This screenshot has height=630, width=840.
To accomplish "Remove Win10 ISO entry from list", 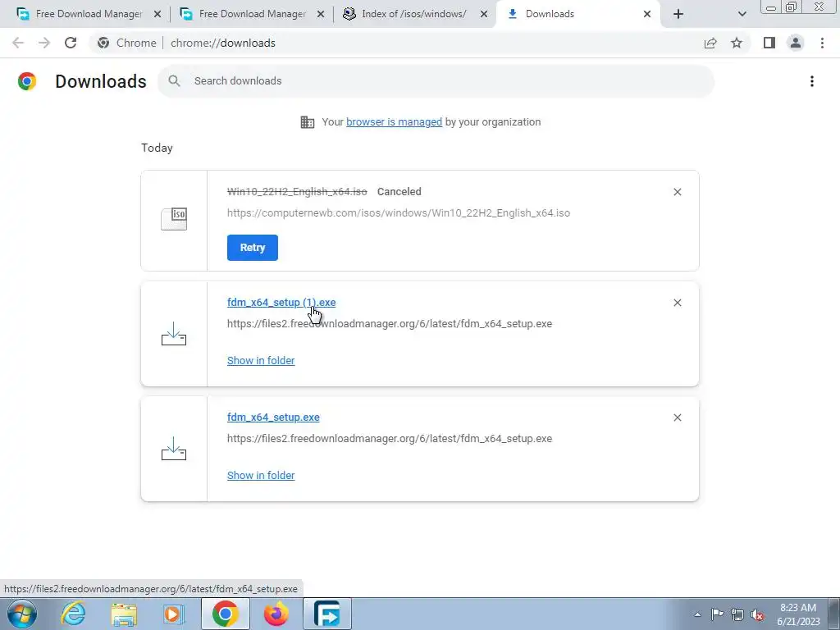I will pyautogui.click(x=677, y=192).
